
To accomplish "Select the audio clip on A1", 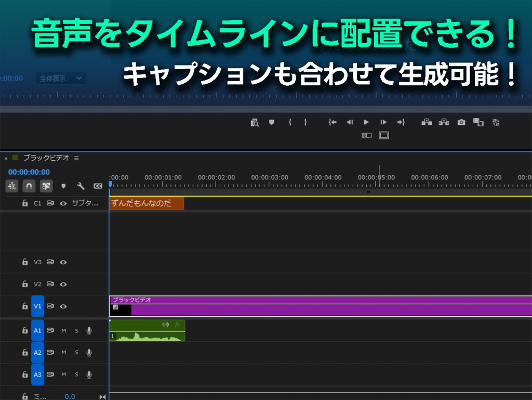I will [x=147, y=330].
